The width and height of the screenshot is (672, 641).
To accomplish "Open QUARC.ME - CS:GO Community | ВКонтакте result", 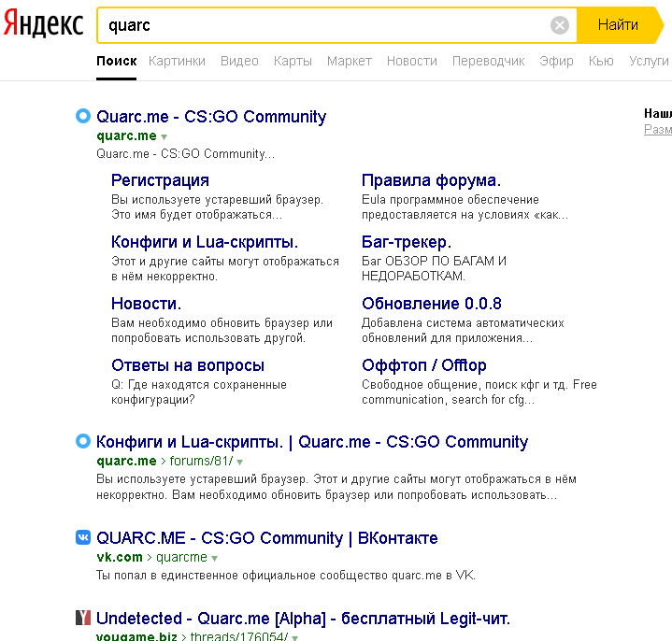I will pyautogui.click(x=267, y=538).
